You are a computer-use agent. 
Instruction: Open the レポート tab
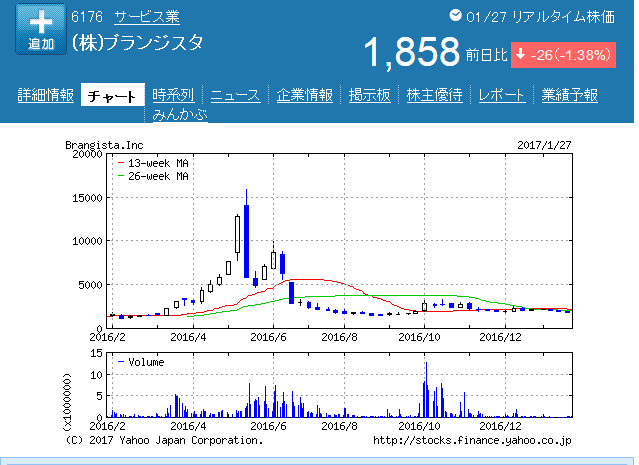pyautogui.click(x=502, y=95)
